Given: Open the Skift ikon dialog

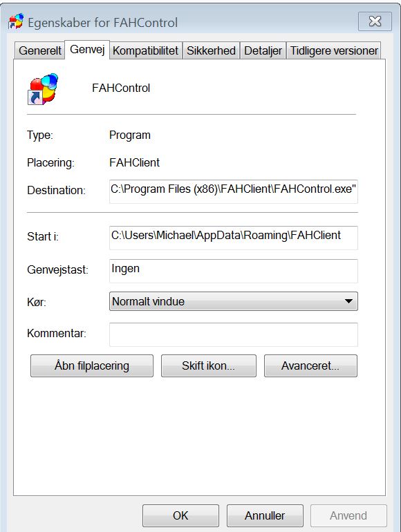Looking at the screenshot, I should pos(209,365).
